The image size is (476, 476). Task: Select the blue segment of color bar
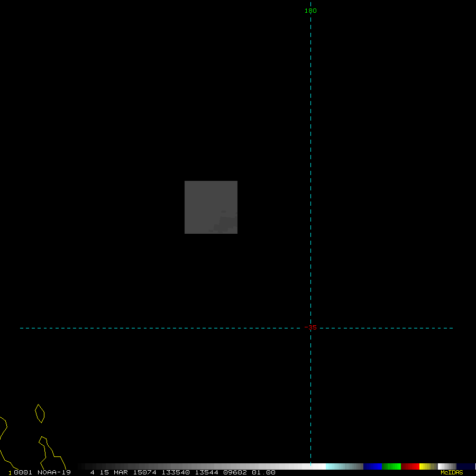coord(372,466)
